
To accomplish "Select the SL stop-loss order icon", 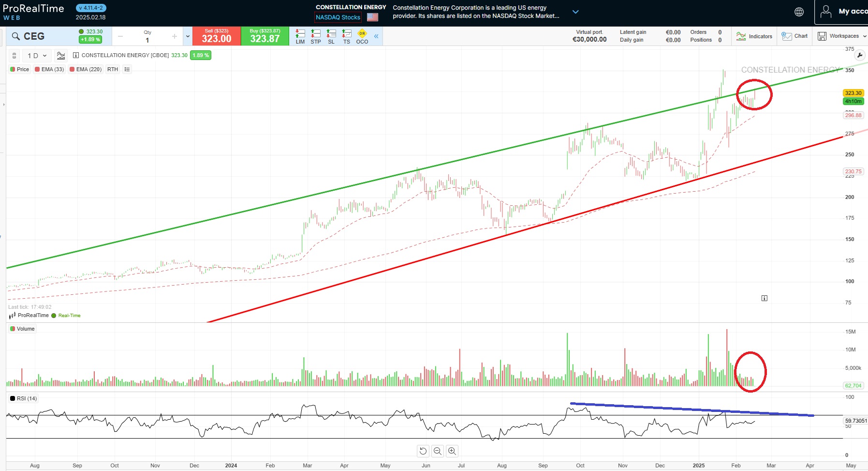I will coord(331,36).
